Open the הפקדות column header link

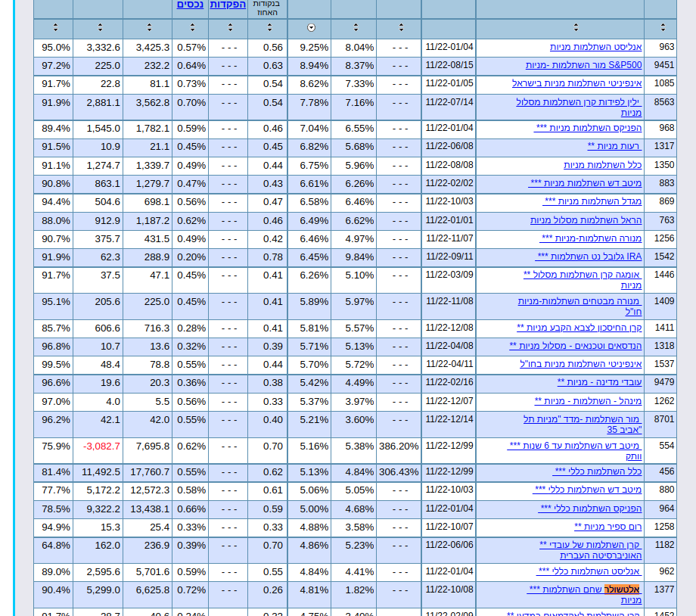tap(229, 6)
